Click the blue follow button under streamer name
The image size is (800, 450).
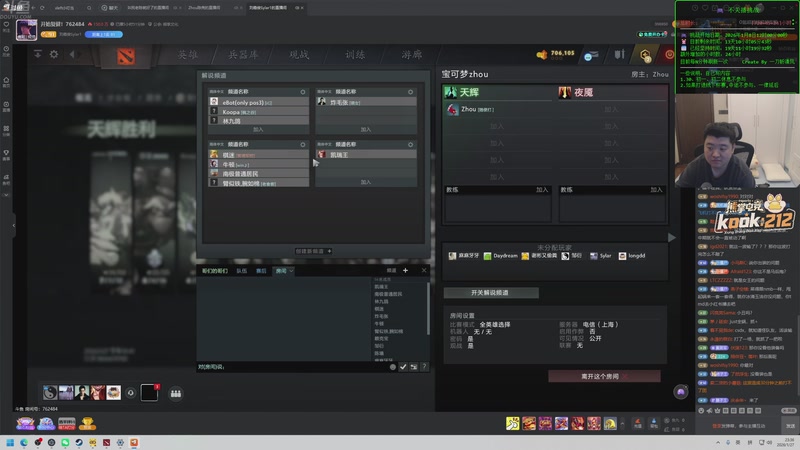pos(104,34)
